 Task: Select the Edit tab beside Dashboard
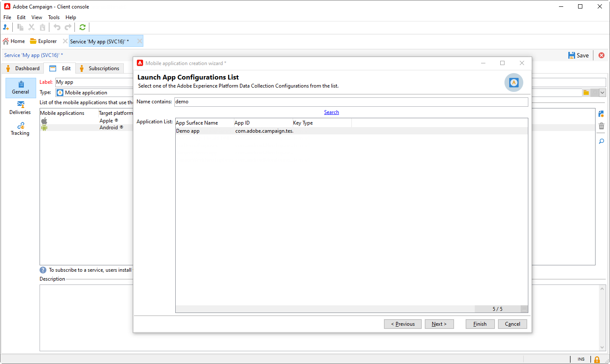point(60,68)
